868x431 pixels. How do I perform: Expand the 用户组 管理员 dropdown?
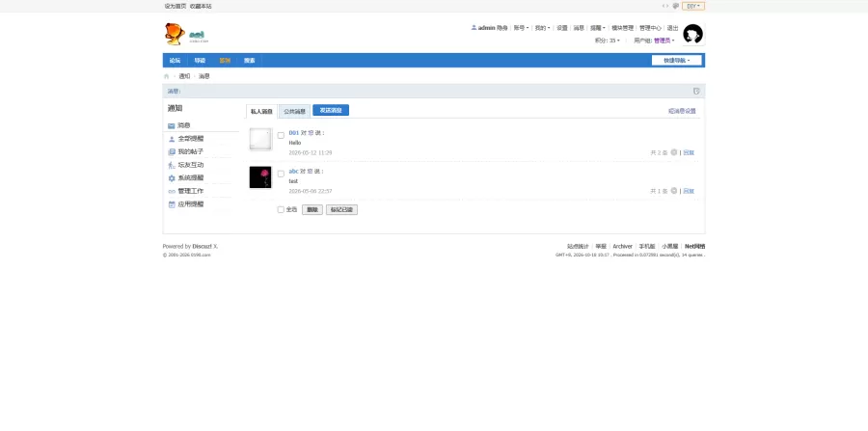pos(654,40)
